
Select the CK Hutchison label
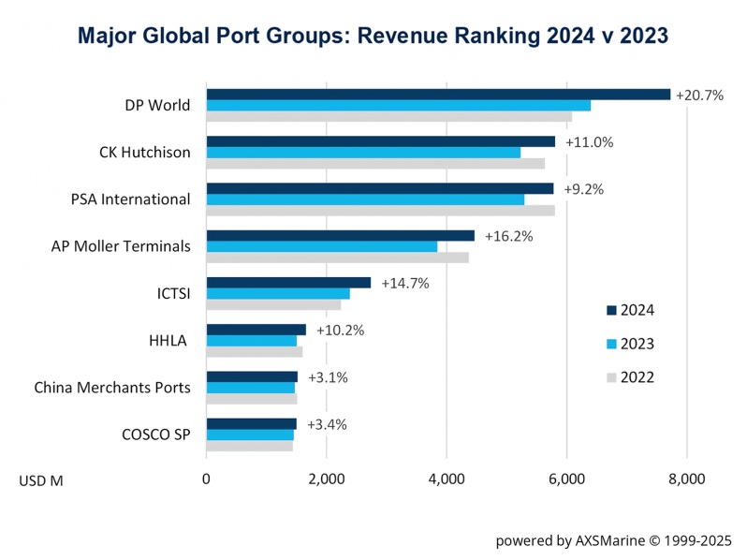click(145, 152)
